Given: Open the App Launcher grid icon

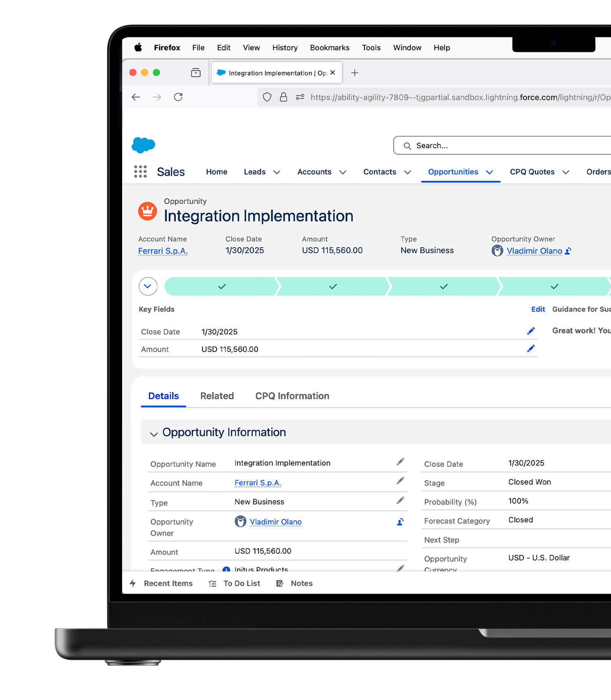Looking at the screenshot, I should [x=140, y=171].
